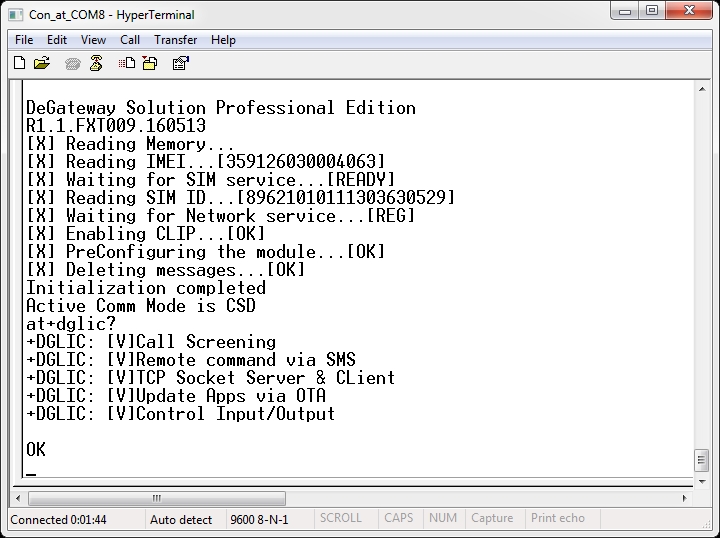Click the vertical scrollbar down arrow
The height and width of the screenshot is (538, 720).
point(702,481)
